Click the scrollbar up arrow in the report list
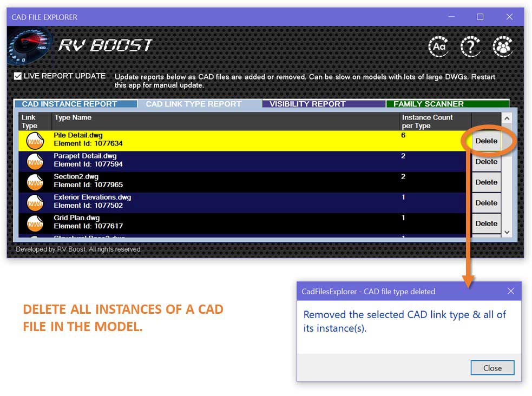Image resolution: width=532 pixels, height=396 pixels. (507, 118)
